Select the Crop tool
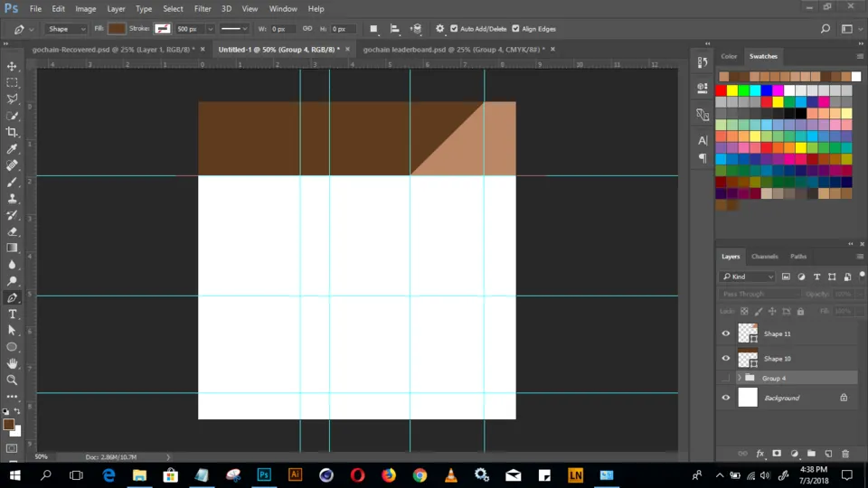 (12, 132)
